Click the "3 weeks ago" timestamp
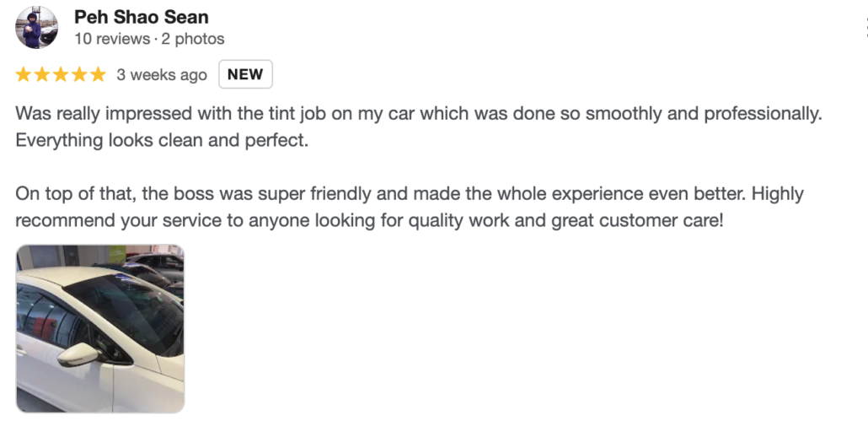Image resolution: width=868 pixels, height=421 pixels. pyautogui.click(x=162, y=75)
